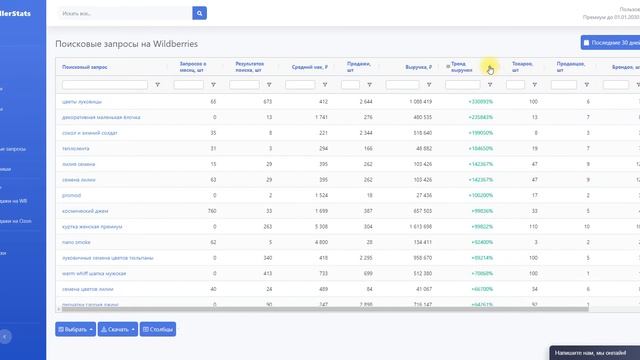The height and width of the screenshot is (360, 640).
Task: Sort by Продажи, шт column header
Action: click(x=358, y=67)
